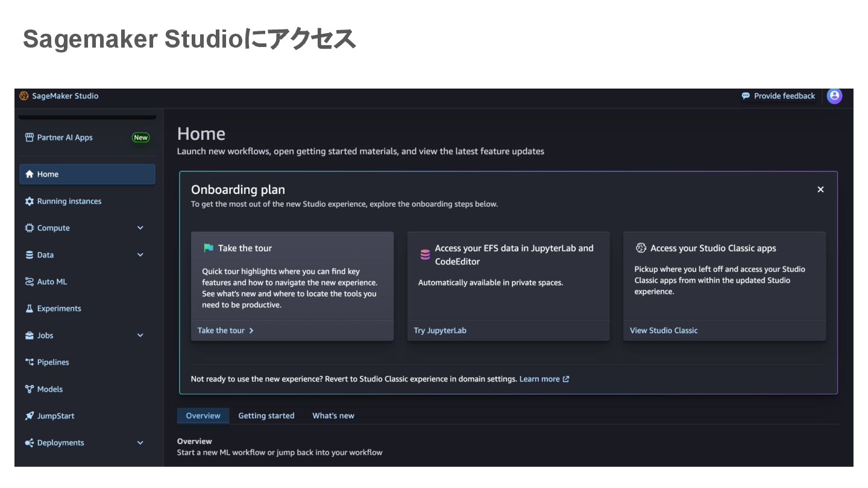
Task: Click the SageMaker Studio title text
Action: (x=65, y=96)
